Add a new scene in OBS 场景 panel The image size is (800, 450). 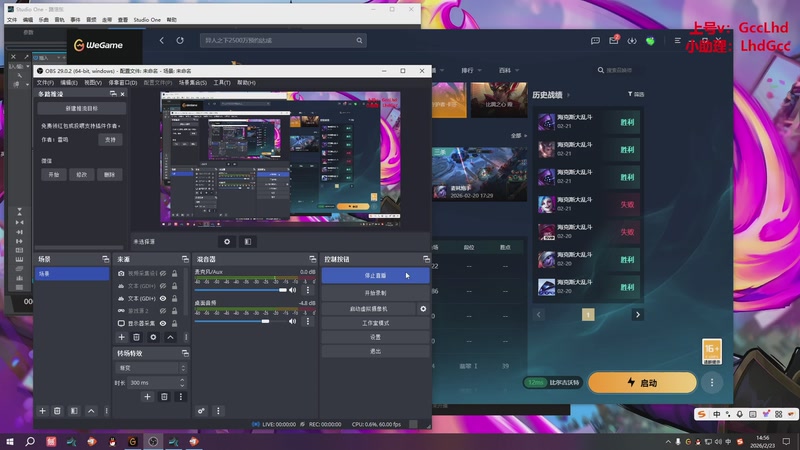(x=42, y=411)
